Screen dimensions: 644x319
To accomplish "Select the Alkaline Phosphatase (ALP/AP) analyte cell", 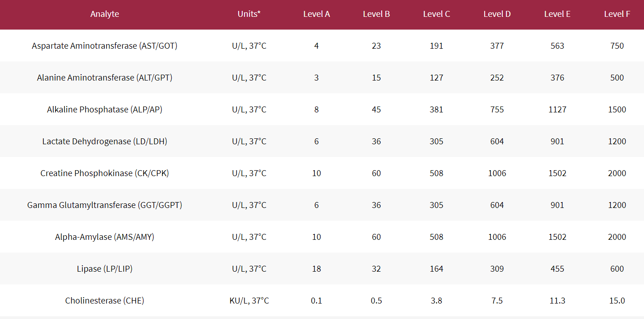I will (105, 110).
